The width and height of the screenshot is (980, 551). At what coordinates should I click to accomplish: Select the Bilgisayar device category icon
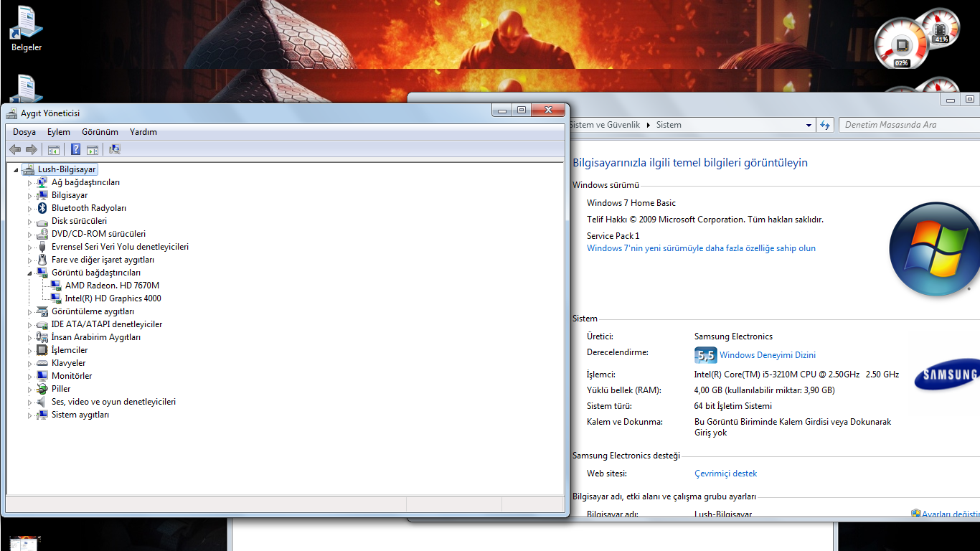point(42,195)
